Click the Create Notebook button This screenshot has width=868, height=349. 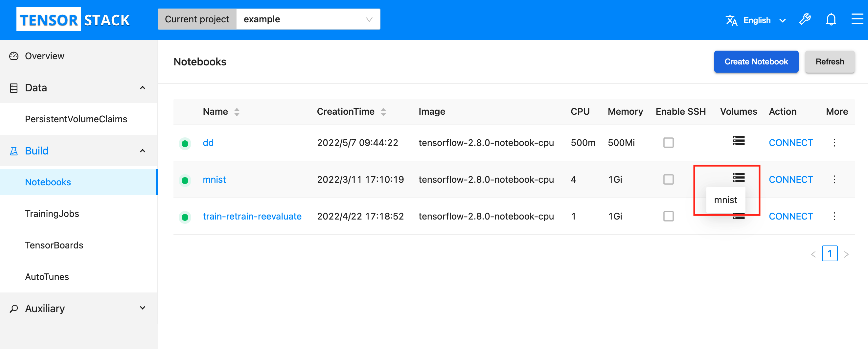(x=756, y=62)
